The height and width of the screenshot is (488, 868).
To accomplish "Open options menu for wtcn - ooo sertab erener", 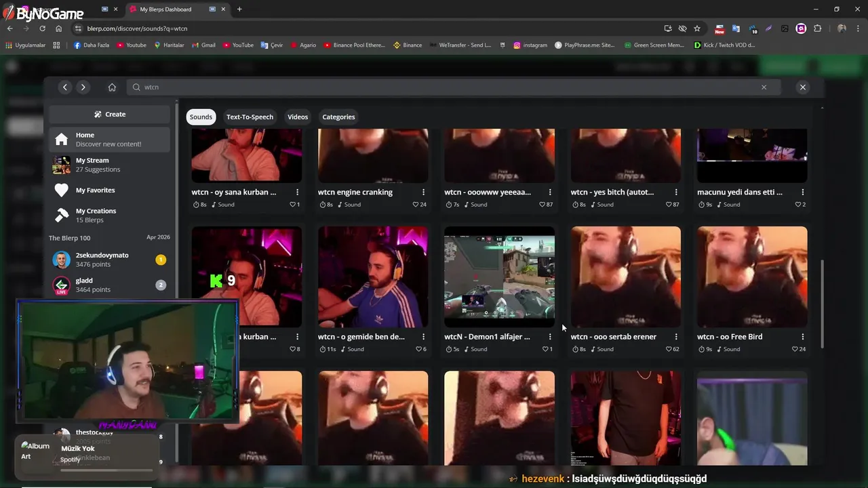I will tap(676, 337).
